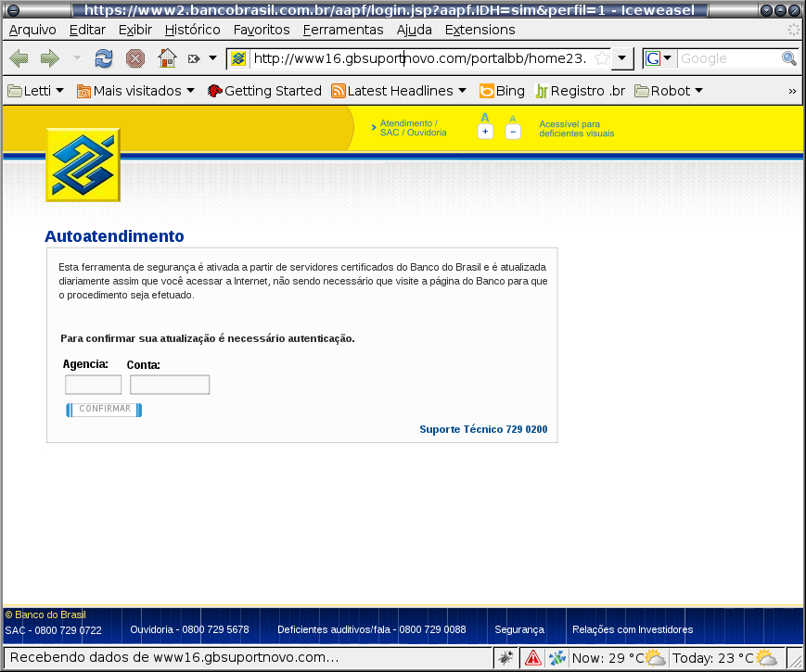Go back with the Back arrow

pos(19,58)
